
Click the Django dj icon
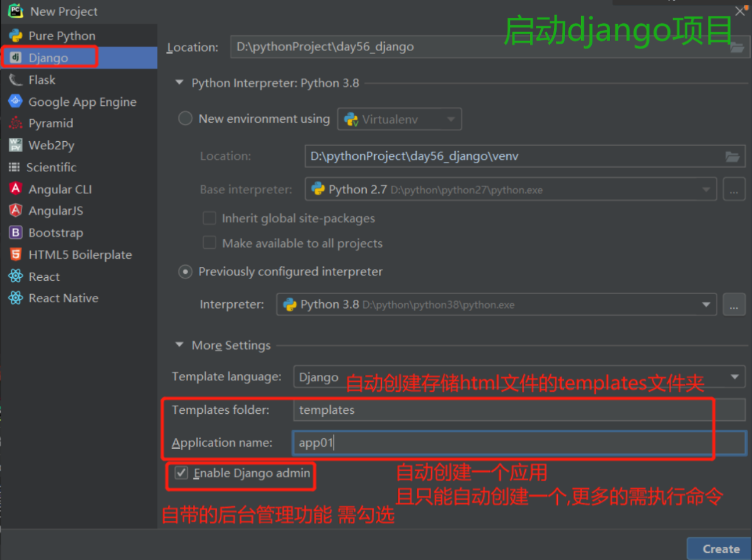pyautogui.click(x=15, y=57)
